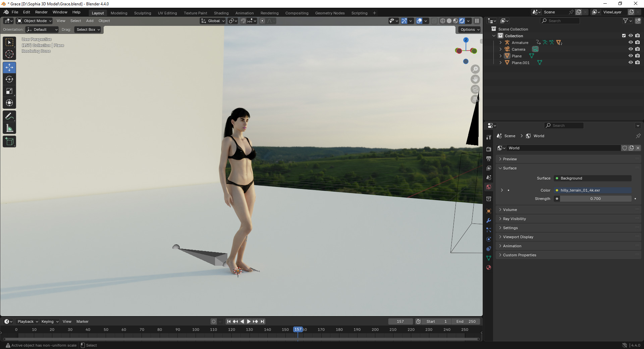This screenshot has width=644, height=349.
Task: Switch to Material Preview shading
Action: 455,21
